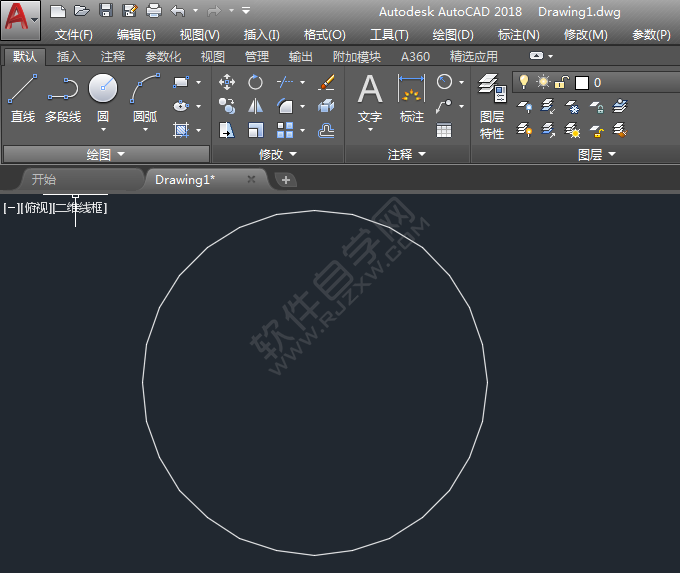Choose the Ellipse draw tool

[180, 106]
